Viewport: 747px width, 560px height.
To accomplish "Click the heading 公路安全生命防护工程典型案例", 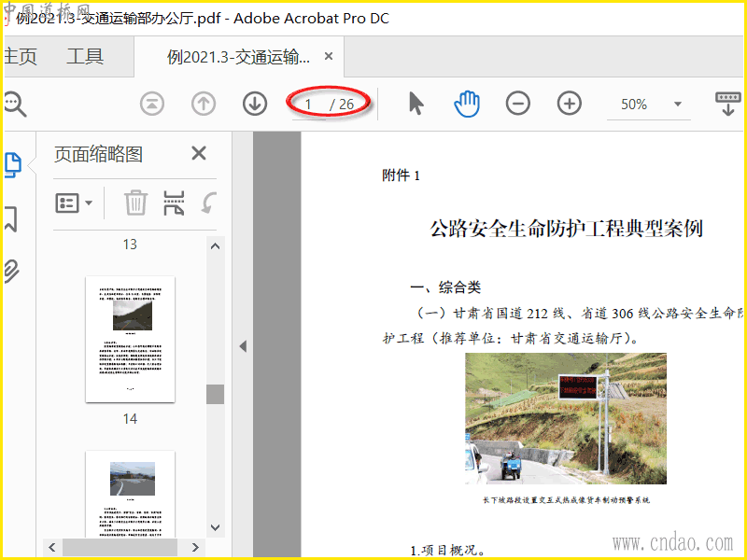I will [x=566, y=229].
